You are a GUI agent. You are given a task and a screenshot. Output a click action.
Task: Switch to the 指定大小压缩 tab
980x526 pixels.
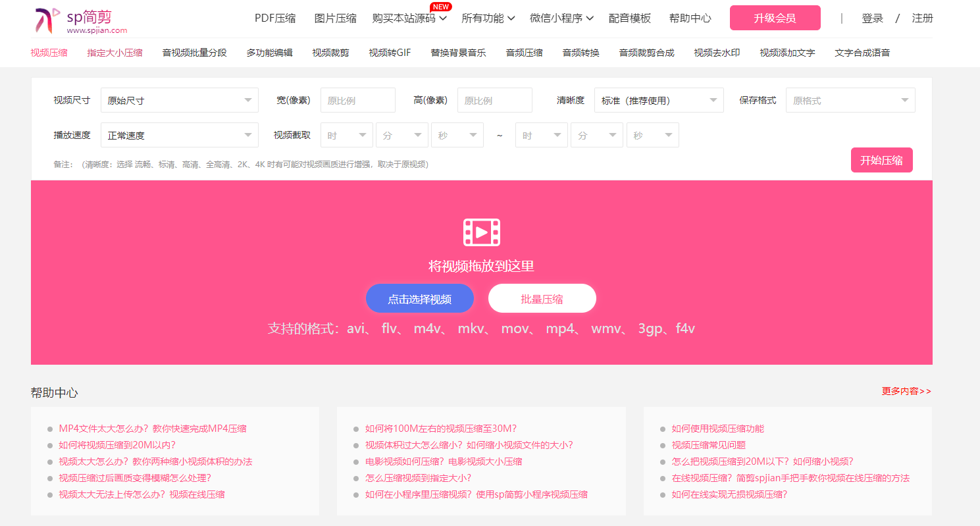pyautogui.click(x=115, y=52)
